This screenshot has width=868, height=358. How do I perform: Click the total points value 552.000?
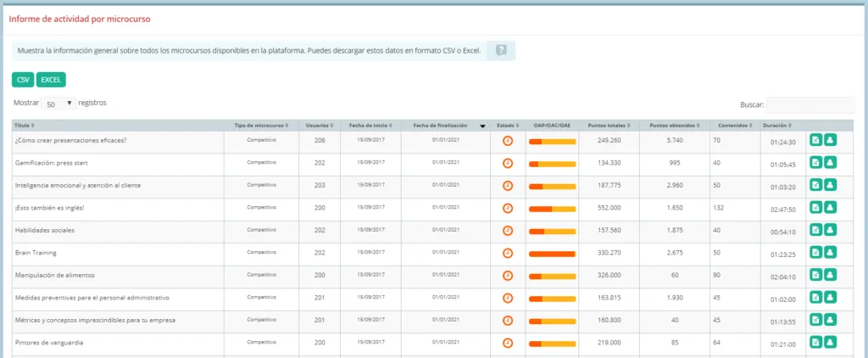(609, 208)
